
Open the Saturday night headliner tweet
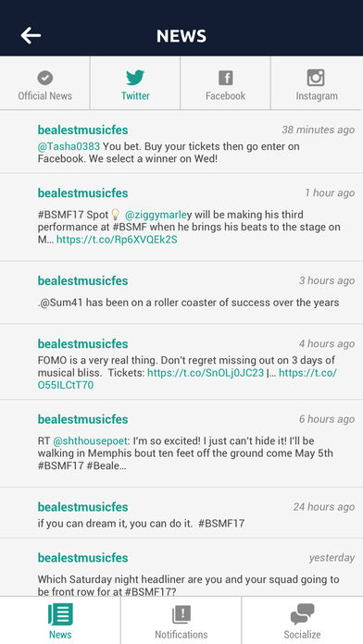point(181,567)
